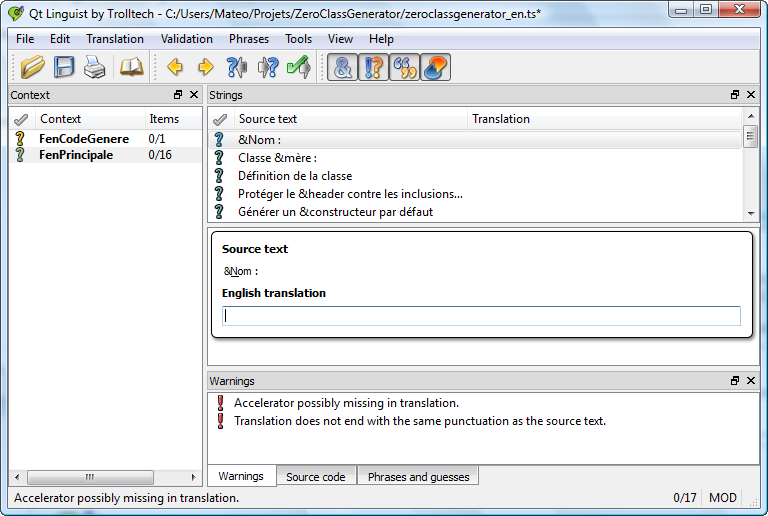
Task: Open the Phrases menu
Action: pos(249,39)
